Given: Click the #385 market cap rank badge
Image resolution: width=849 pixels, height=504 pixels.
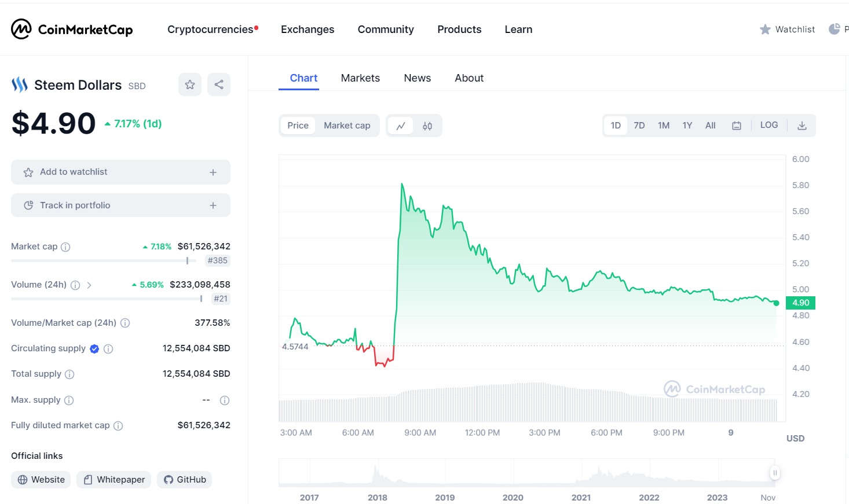Looking at the screenshot, I should pyautogui.click(x=218, y=261).
